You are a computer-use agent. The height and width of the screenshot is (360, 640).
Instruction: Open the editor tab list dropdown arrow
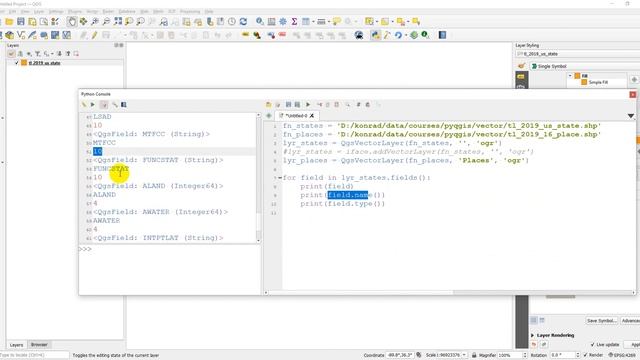tap(631, 116)
